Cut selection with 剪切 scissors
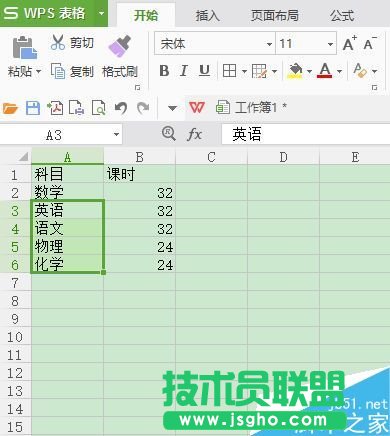Screen dimensions: 390x436 [x=72, y=43]
